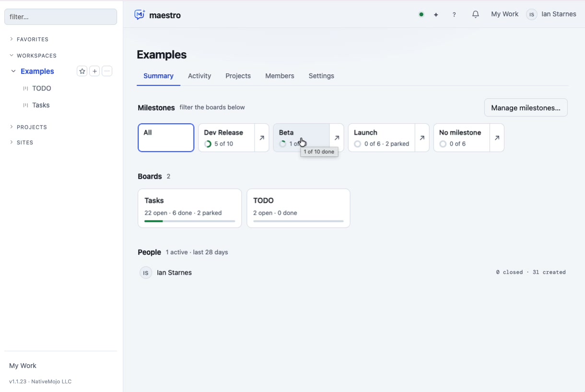
Task: Switch to the Activity tab
Action: (199, 76)
